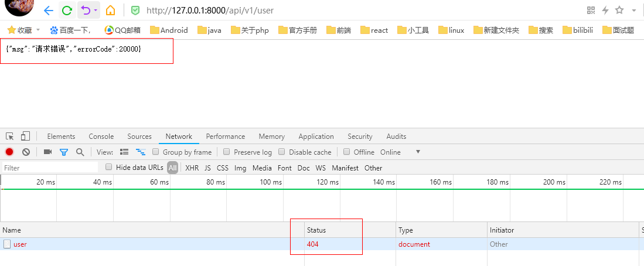Expand the 收藏 favorites dropdown arrow

pyautogui.click(x=38, y=30)
